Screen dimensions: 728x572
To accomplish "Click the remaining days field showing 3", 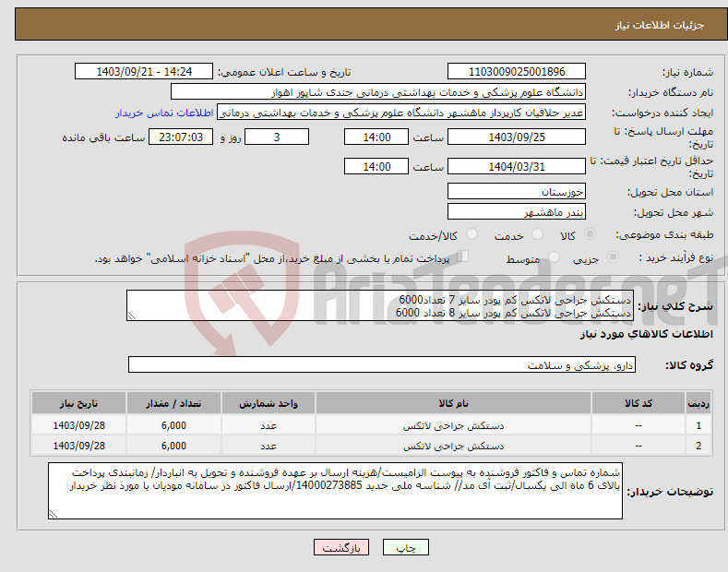I will (x=277, y=137).
